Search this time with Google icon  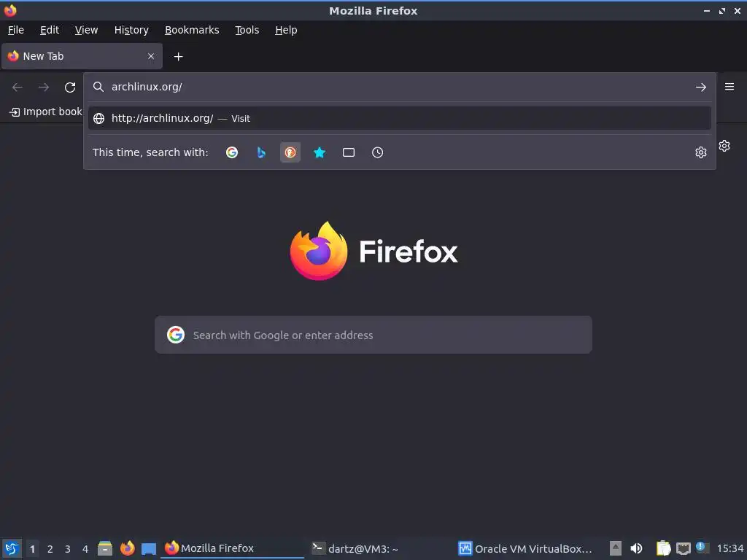click(x=232, y=152)
